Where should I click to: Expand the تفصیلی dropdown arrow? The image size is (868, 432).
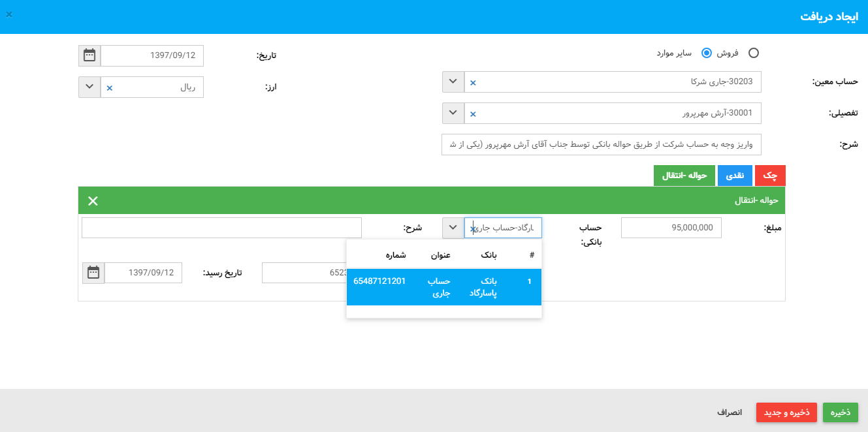[x=453, y=114]
